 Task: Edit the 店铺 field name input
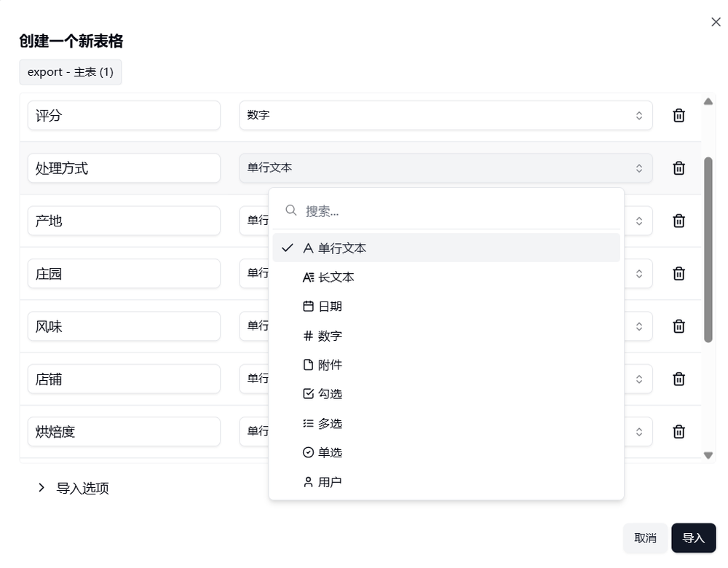[124, 379]
